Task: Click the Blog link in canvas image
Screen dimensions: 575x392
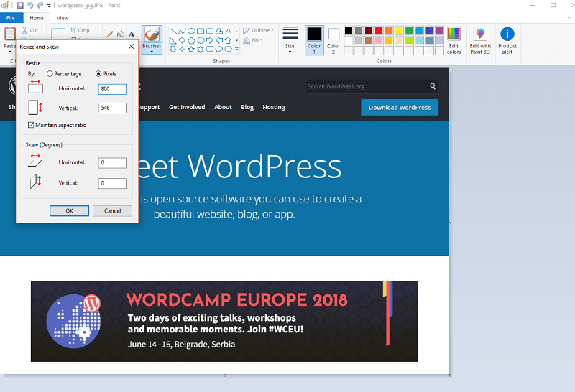Action: 247,107
